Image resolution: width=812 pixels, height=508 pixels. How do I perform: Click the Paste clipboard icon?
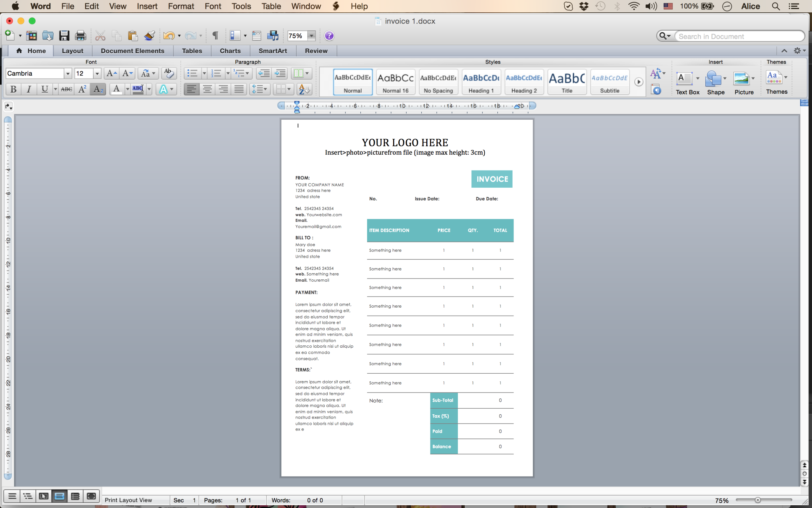(133, 36)
